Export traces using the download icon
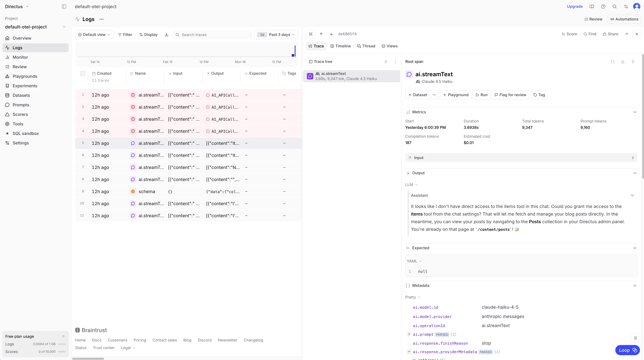Viewport: 644px width, 360px height. coord(166,35)
